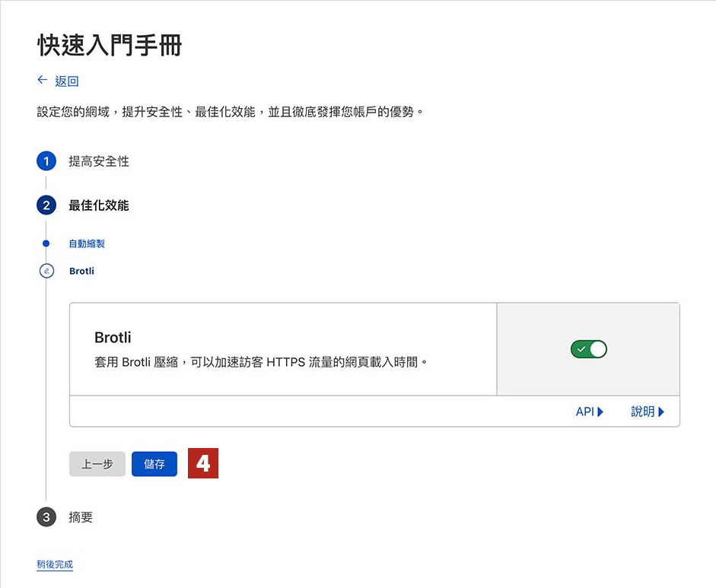Toggle the Brotli compression switch off
The width and height of the screenshot is (716, 588).
(589, 349)
